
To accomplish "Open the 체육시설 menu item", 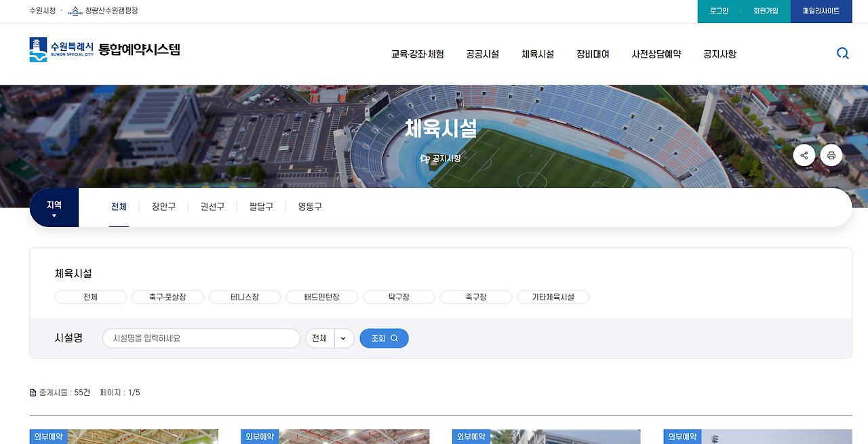I will pos(538,54).
